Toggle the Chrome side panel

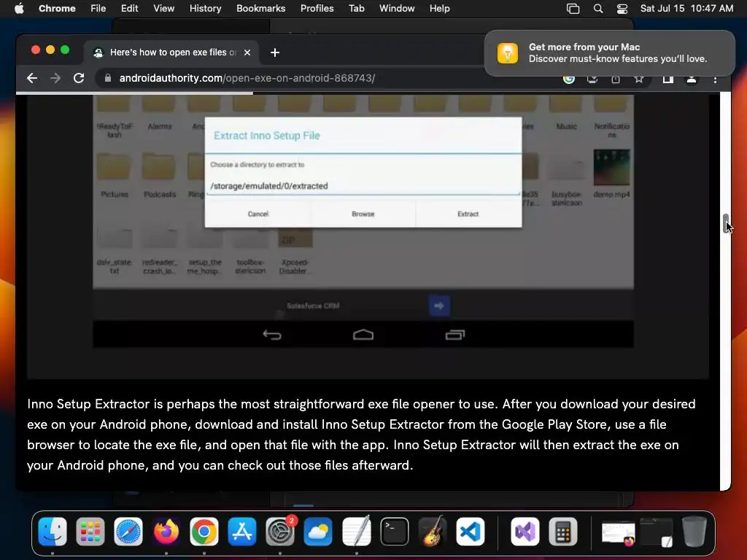(x=668, y=79)
